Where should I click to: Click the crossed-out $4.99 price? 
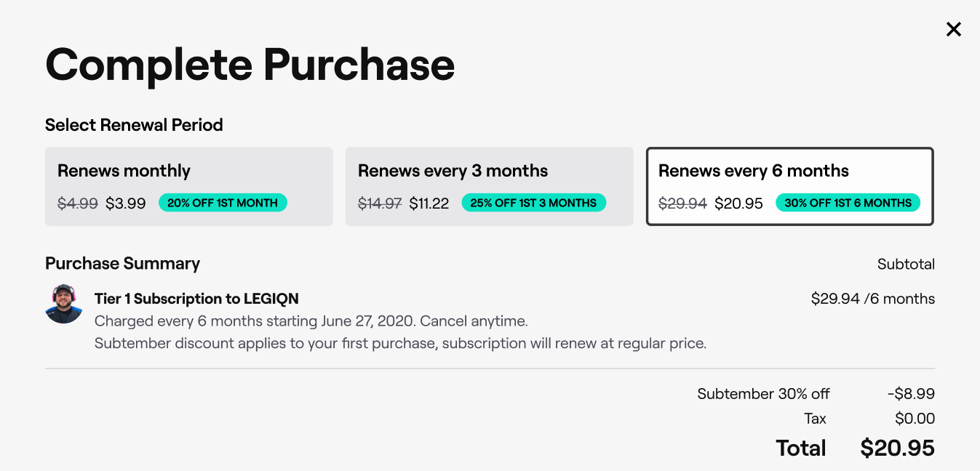click(77, 203)
